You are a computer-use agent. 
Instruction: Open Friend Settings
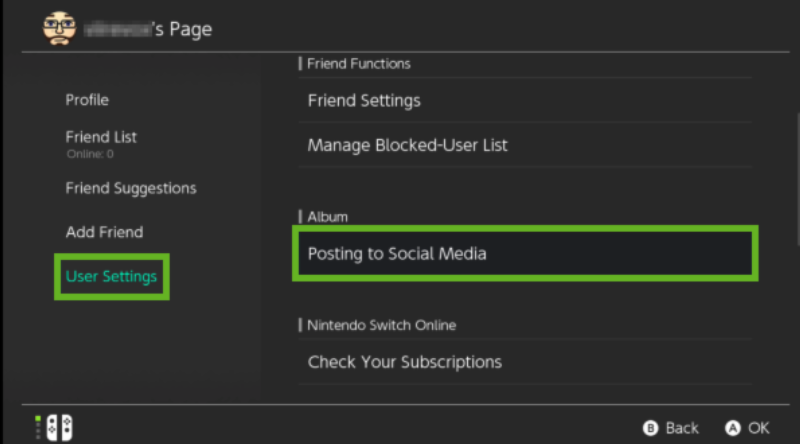tap(526, 101)
